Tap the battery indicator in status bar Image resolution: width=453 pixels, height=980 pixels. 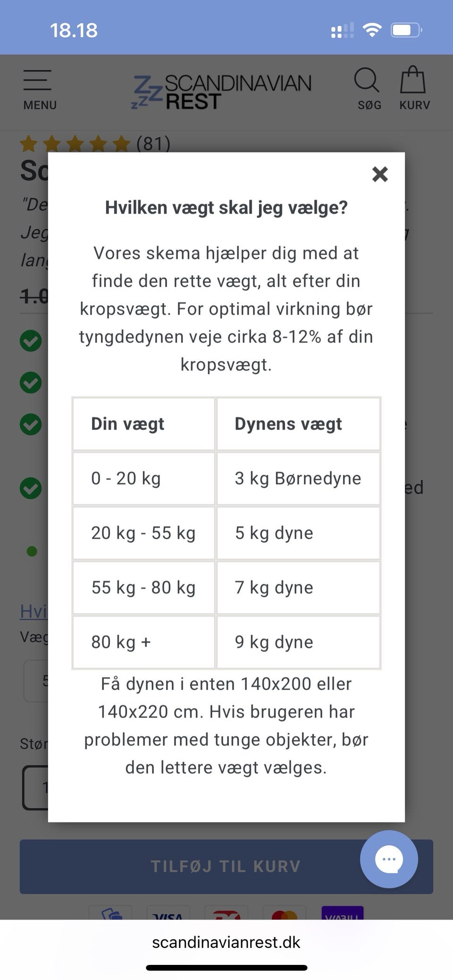(406, 31)
